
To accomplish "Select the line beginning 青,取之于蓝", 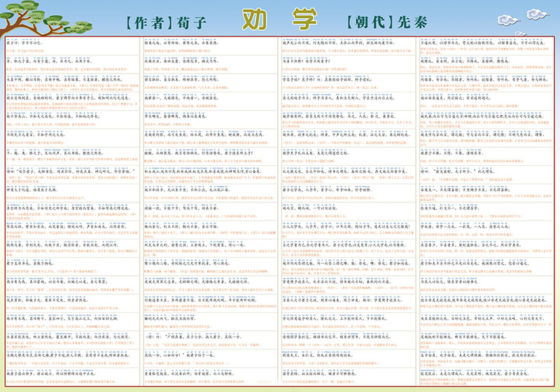I will (x=50, y=61).
